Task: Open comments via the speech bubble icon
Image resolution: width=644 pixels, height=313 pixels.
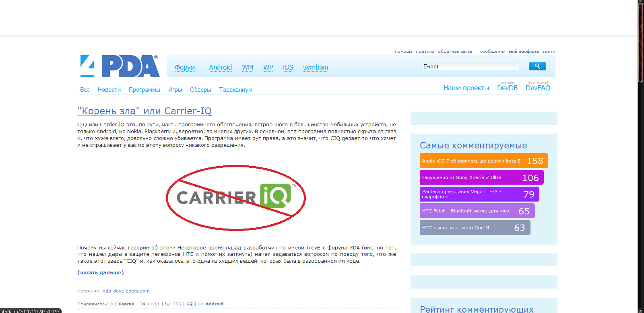Action: click(168, 304)
